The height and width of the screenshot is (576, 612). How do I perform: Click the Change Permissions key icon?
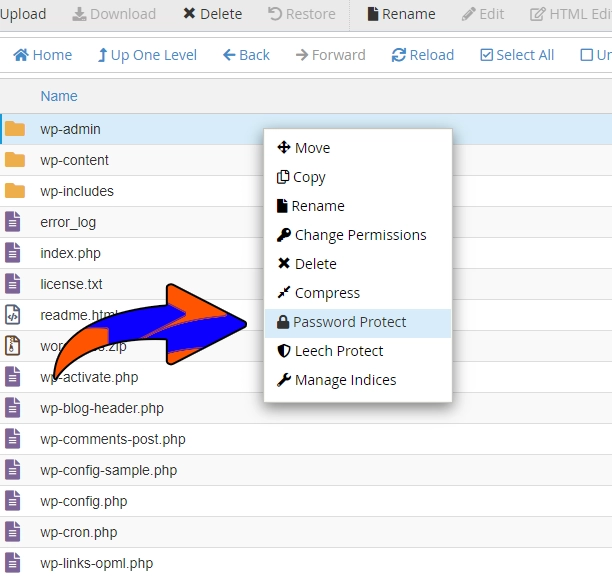284,235
